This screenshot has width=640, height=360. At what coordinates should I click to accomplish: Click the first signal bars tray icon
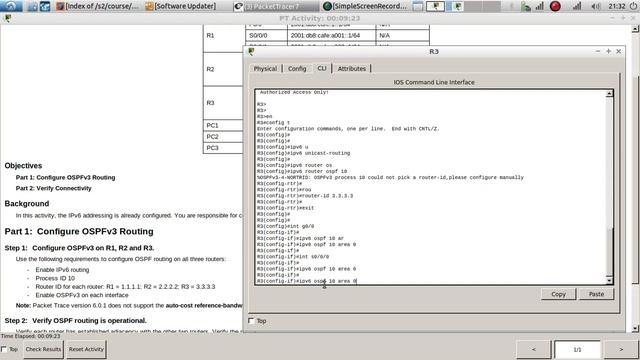tap(540, 6)
